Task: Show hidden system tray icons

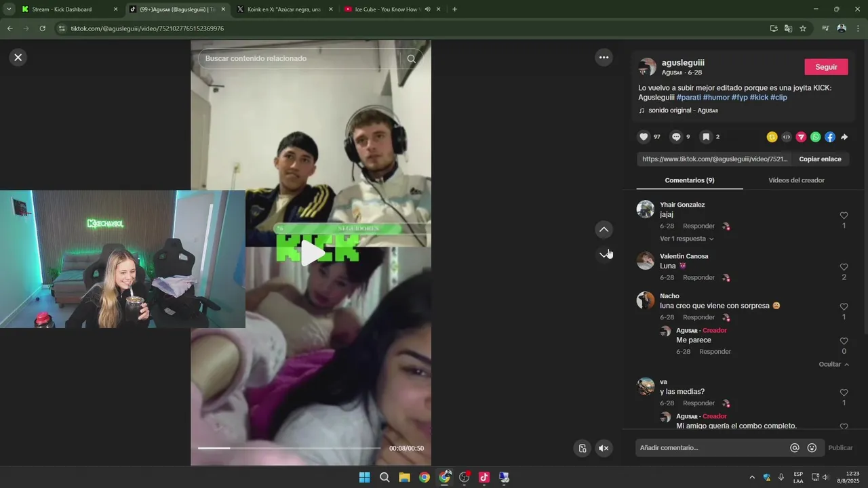Action: [751, 477]
